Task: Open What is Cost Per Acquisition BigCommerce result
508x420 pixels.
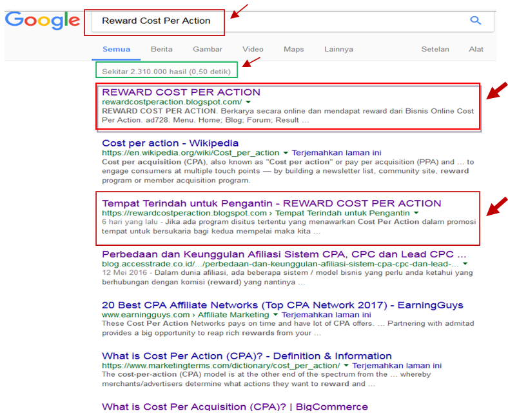Action: [235, 406]
